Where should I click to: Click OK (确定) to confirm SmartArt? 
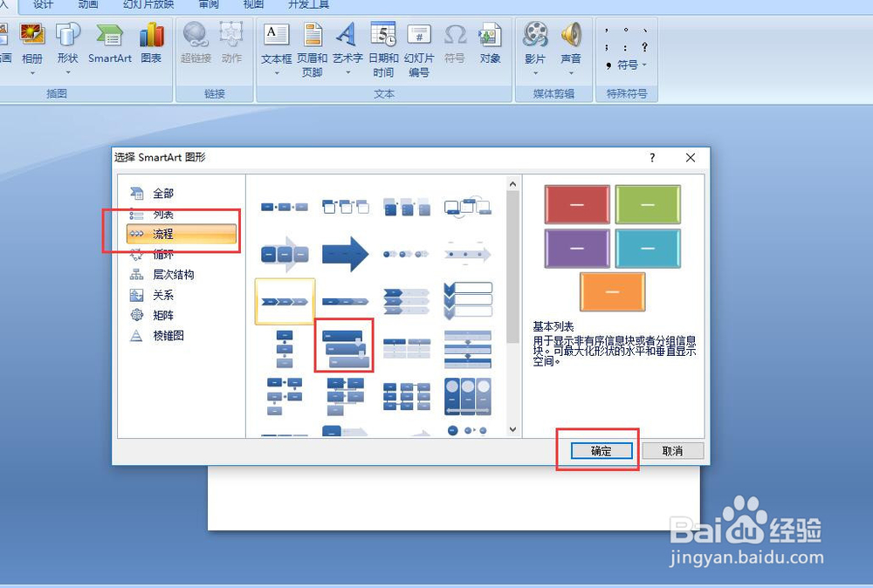(601, 450)
